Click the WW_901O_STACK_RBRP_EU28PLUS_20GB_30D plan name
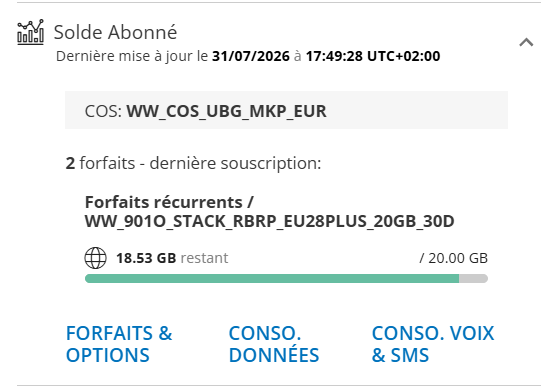This screenshot has width=553, height=388. click(x=269, y=222)
